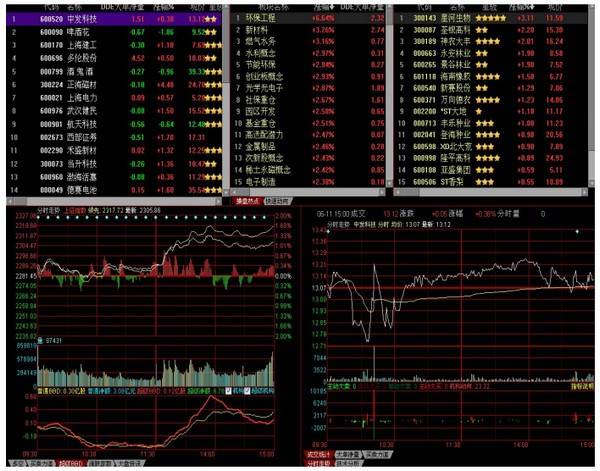Select the row for 600021 上海电力

tap(114, 98)
